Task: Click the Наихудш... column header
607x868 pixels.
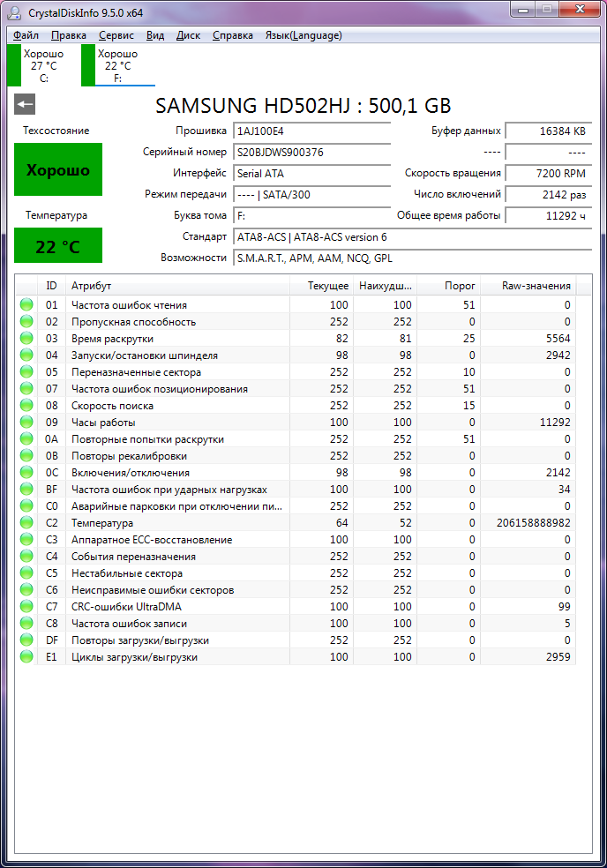Action: [385, 286]
